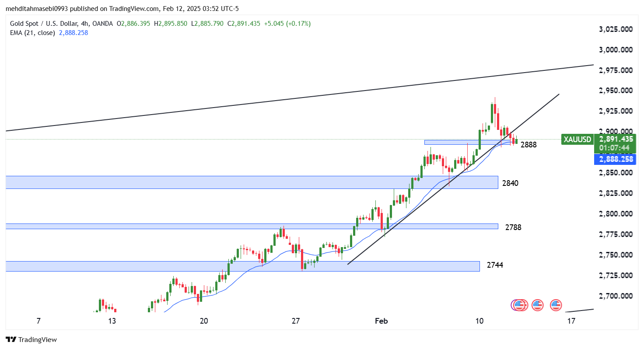Click the 2,850.000 price axis label
This screenshot has width=644, height=349.
pyautogui.click(x=616, y=173)
